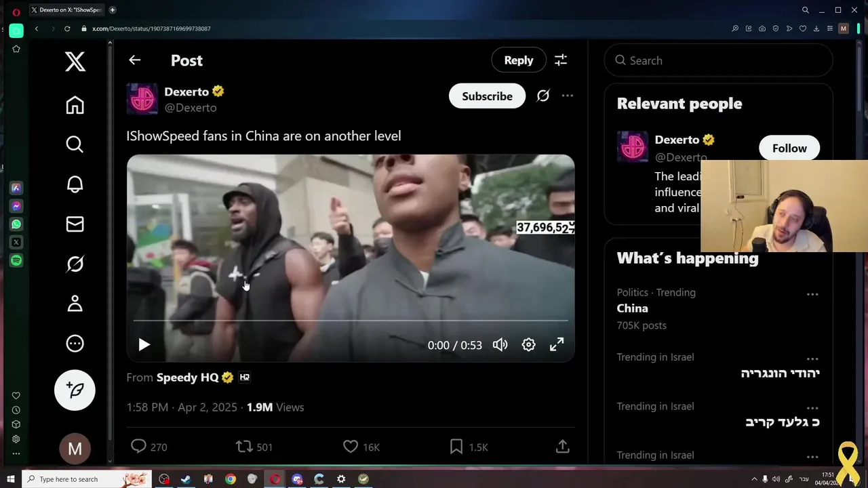Open Opera snapshot camera icon
This screenshot has height=488, width=868.
(762, 28)
